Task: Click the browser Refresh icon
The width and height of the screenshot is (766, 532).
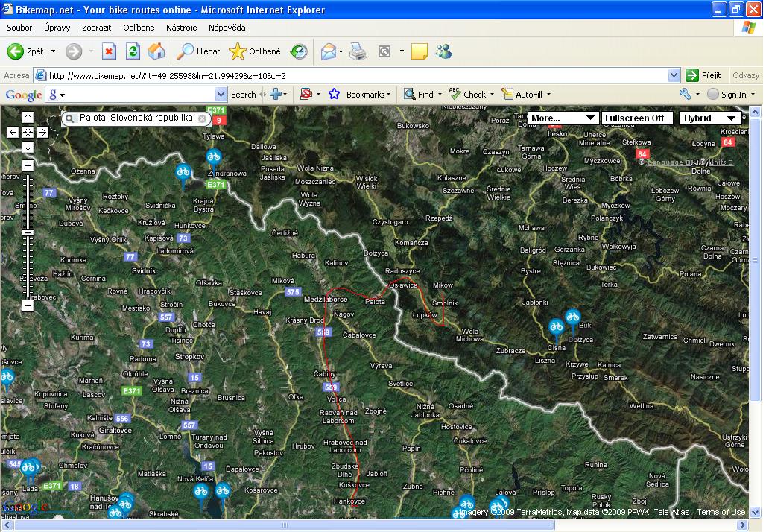Action: pos(133,51)
